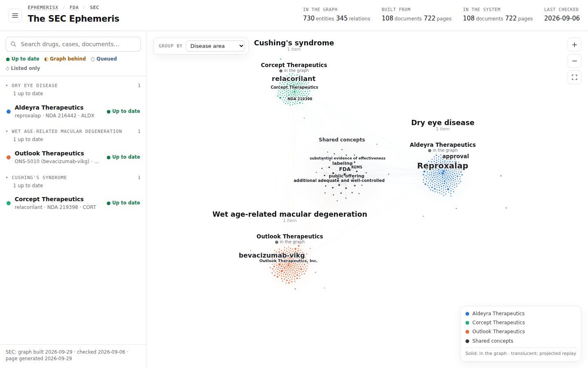
Task: Select the relacorilant graph node label
Action: (294, 79)
